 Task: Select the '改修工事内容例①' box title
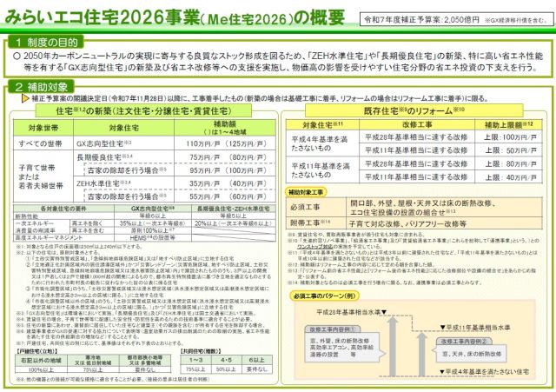(x=333, y=329)
